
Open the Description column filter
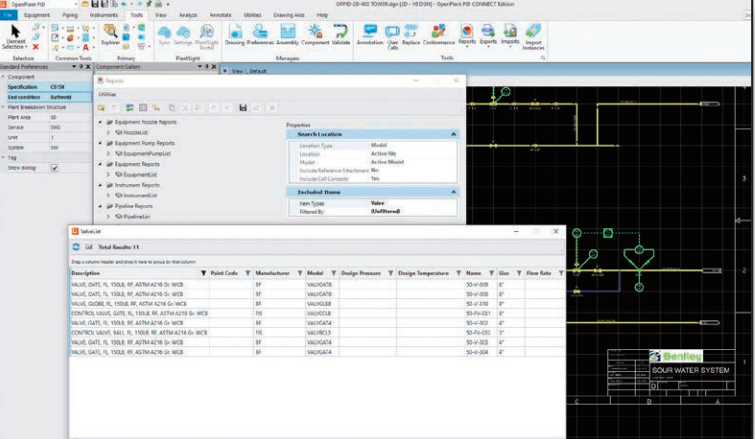203,273
